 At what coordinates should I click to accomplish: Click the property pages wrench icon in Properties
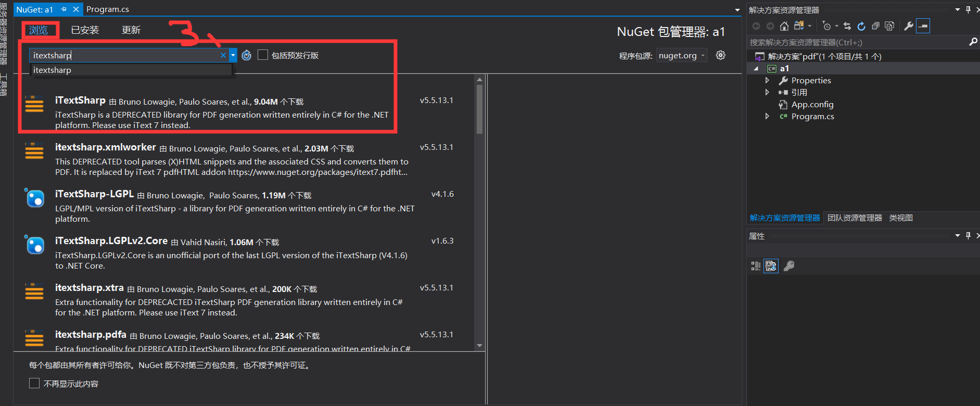tap(789, 266)
